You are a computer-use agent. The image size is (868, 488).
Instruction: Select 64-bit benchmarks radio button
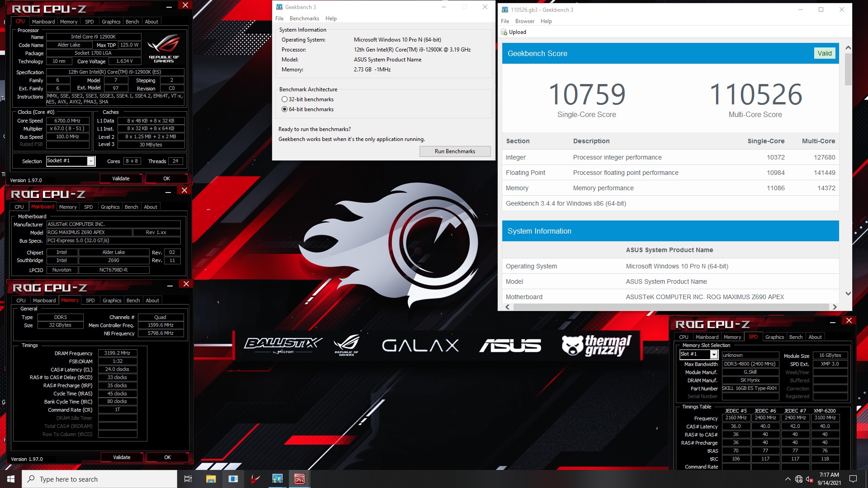(284, 109)
